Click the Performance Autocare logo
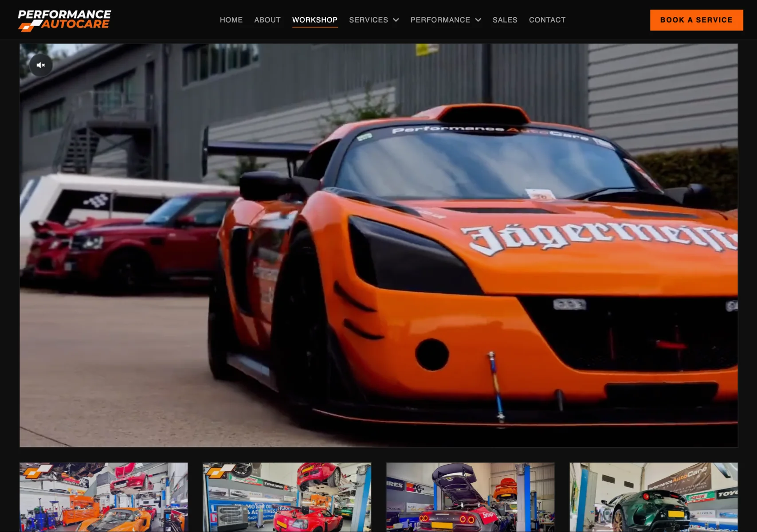The height and width of the screenshot is (532, 757). (64, 20)
